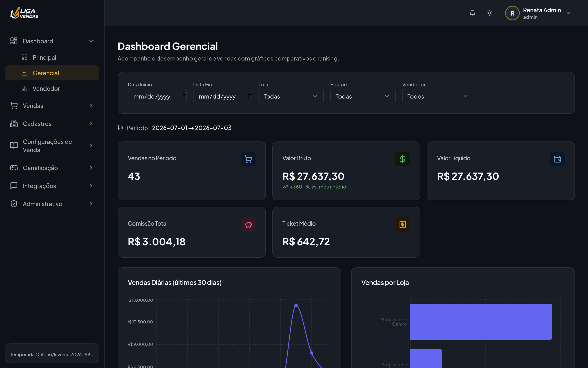The height and width of the screenshot is (368, 588).
Task: Click the Administrativo shield icon
Action: tap(14, 204)
